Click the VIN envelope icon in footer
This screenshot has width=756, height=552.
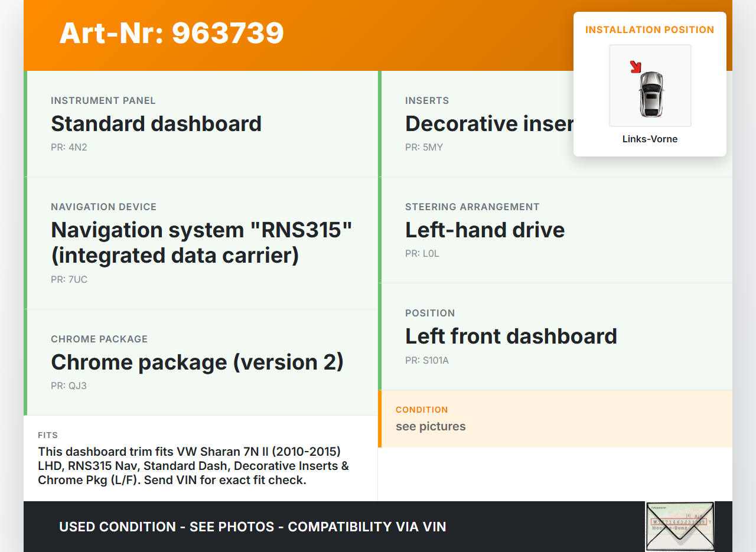(x=680, y=526)
